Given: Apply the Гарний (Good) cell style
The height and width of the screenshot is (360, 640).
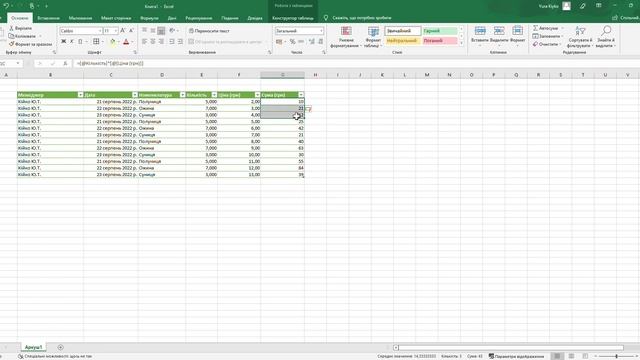Looking at the screenshot, I should (x=440, y=31).
